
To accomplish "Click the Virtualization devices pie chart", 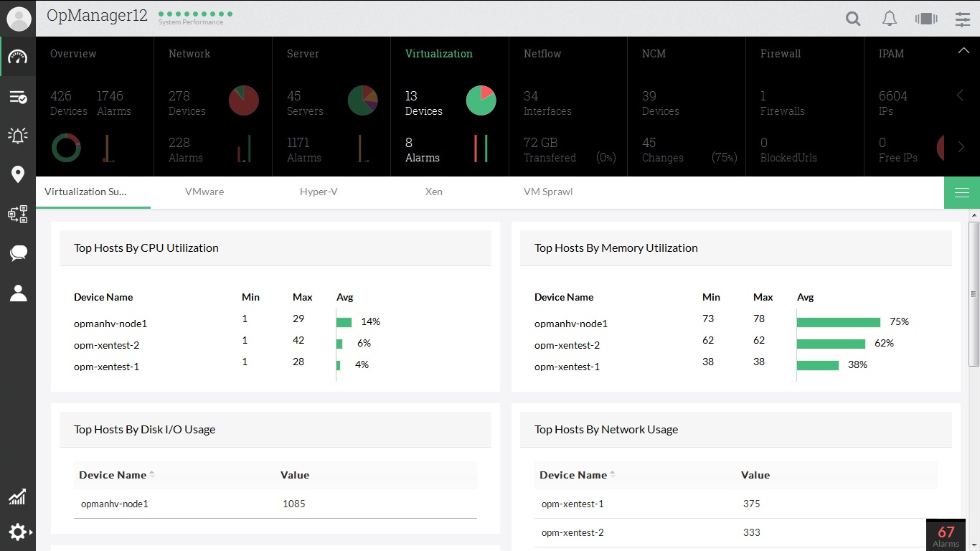I will click(481, 100).
